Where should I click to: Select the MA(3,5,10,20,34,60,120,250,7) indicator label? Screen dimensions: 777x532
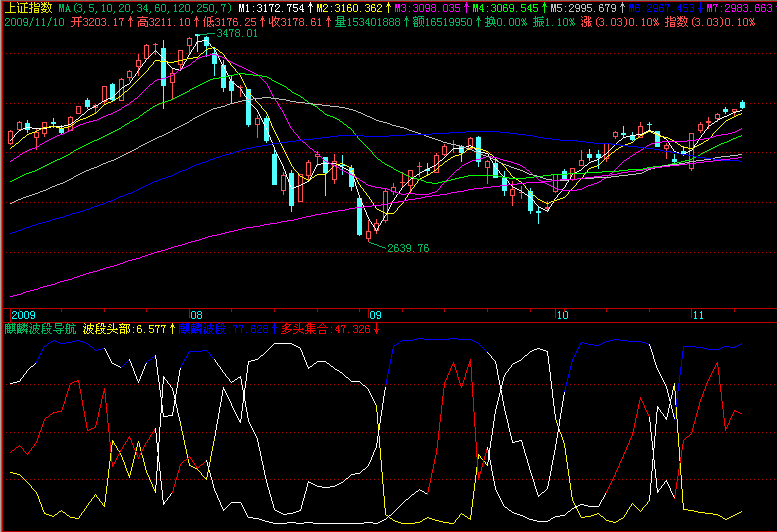coord(145,8)
